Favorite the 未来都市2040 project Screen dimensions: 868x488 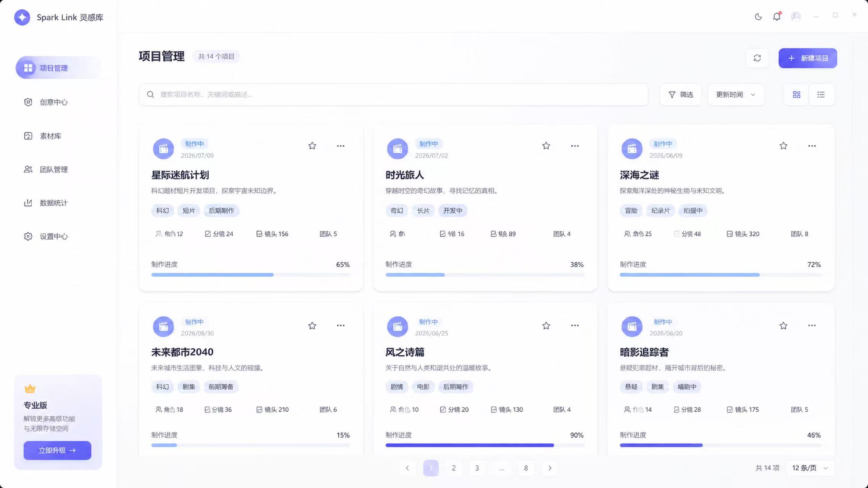[312, 325]
